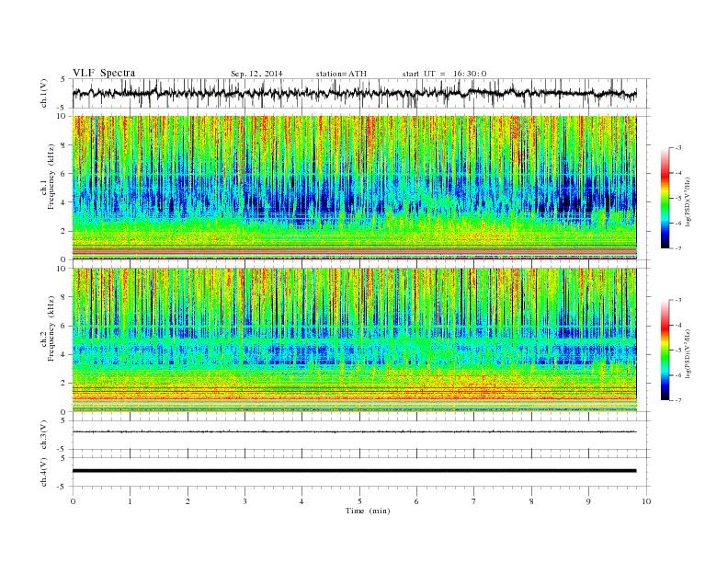Click the '-7' label on ch.2 colorbar
This screenshot has width=728, height=563.
(678, 400)
